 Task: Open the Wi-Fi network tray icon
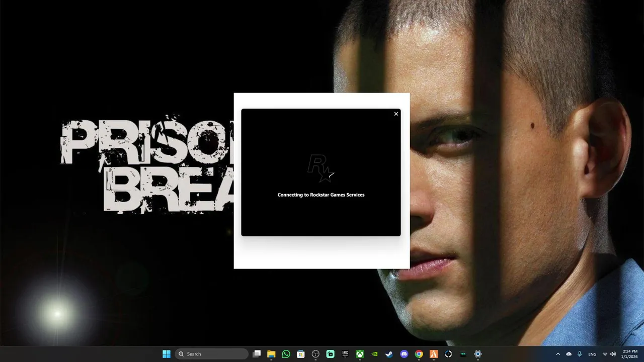click(605, 354)
